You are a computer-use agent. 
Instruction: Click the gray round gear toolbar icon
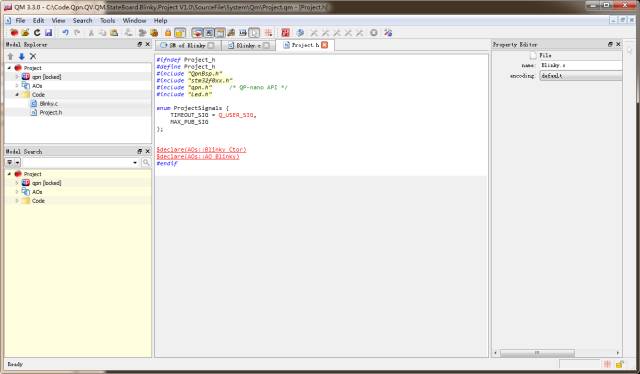coord(373,33)
